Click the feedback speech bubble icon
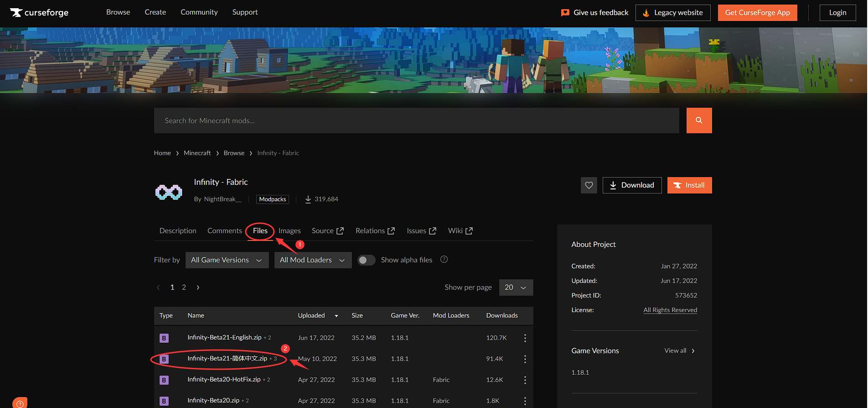This screenshot has height=408, width=868. coord(565,13)
